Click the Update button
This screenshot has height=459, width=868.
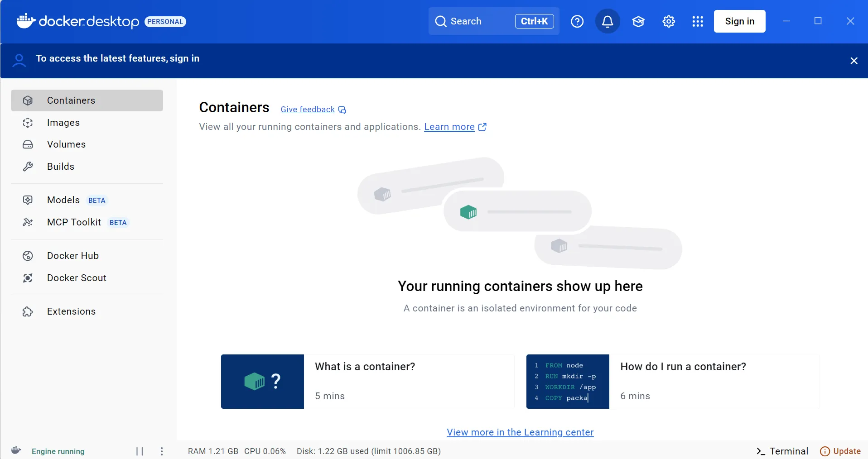[840, 451]
